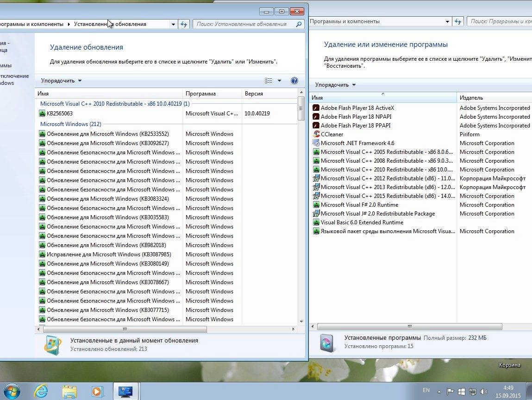532x400 pixels.
Task: Sort updates by Имя column
Action: pyautogui.click(x=109, y=93)
